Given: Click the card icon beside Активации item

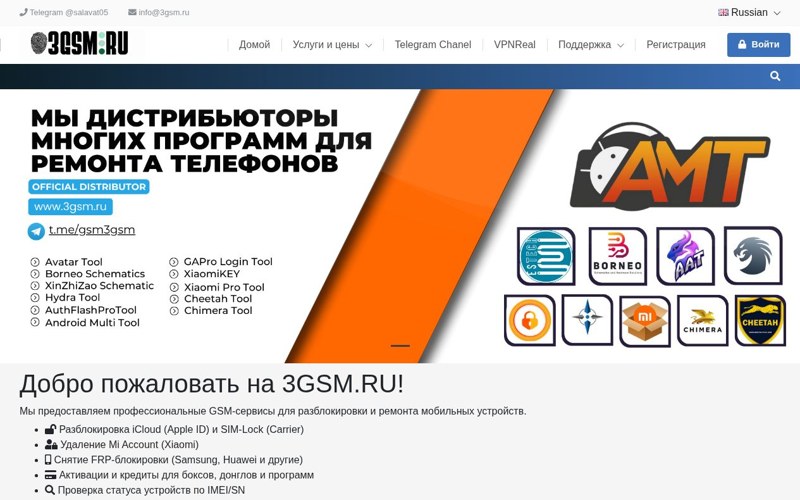Looking at the screenshot, I should pyautogui.click(x=51, y=474).
